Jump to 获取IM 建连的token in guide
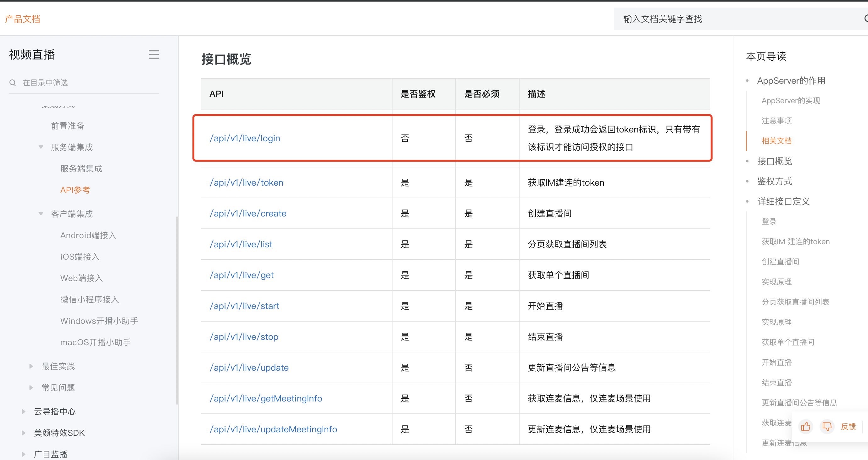The image size is (868, 460). click(796, 242)
